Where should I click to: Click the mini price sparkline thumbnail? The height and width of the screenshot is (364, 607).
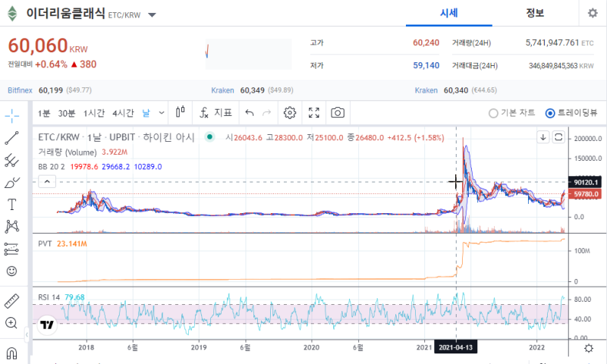point(249,54)
